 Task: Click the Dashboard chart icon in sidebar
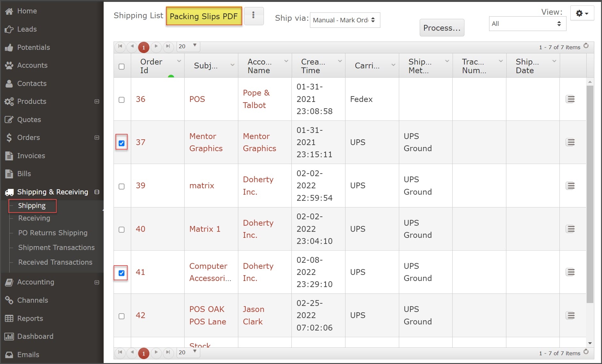9,337
